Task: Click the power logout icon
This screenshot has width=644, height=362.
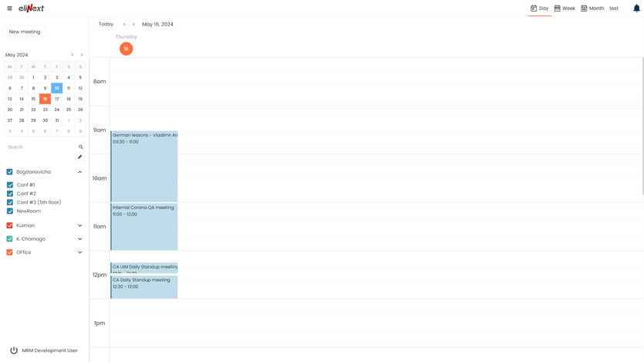Action: (14, 350)
